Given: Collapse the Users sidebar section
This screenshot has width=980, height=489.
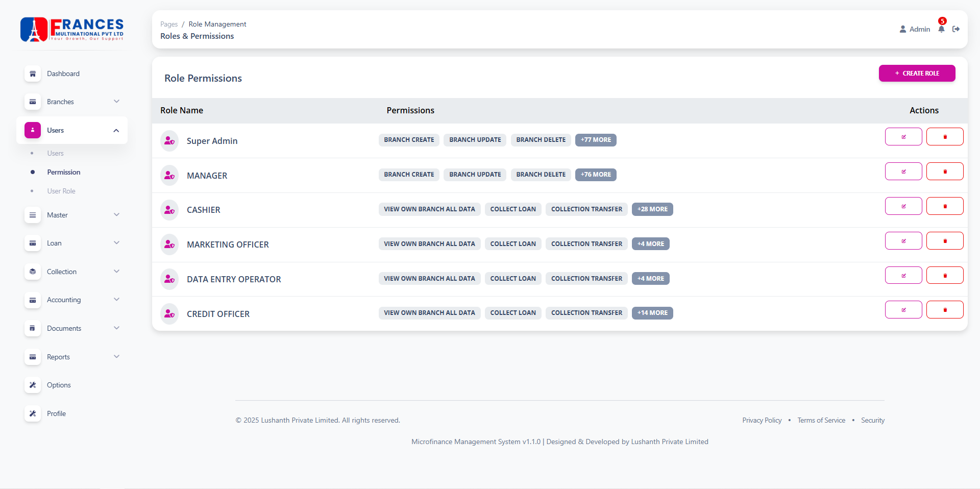Looking at the screenshot, I should pyautogui.click(x=116, y=131).
